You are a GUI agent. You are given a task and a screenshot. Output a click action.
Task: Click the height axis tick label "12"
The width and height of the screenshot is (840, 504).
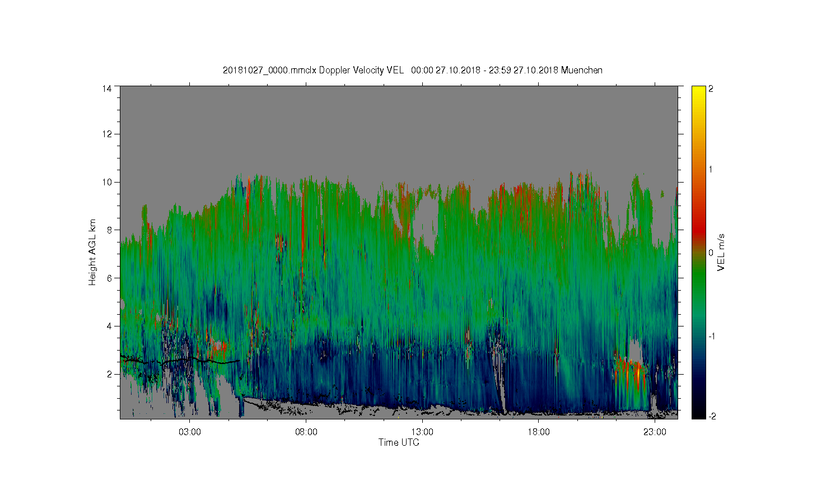[x=107, y=134]
